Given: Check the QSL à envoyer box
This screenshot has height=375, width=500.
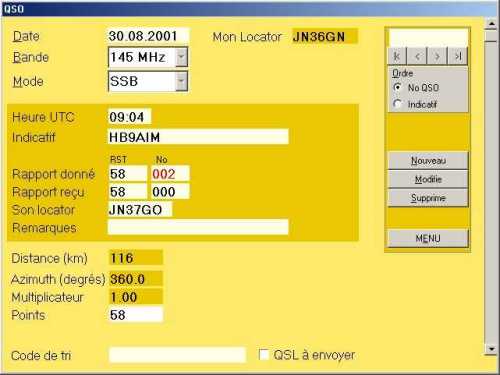Looking at the screenshot, I should (x=264, y=355).
